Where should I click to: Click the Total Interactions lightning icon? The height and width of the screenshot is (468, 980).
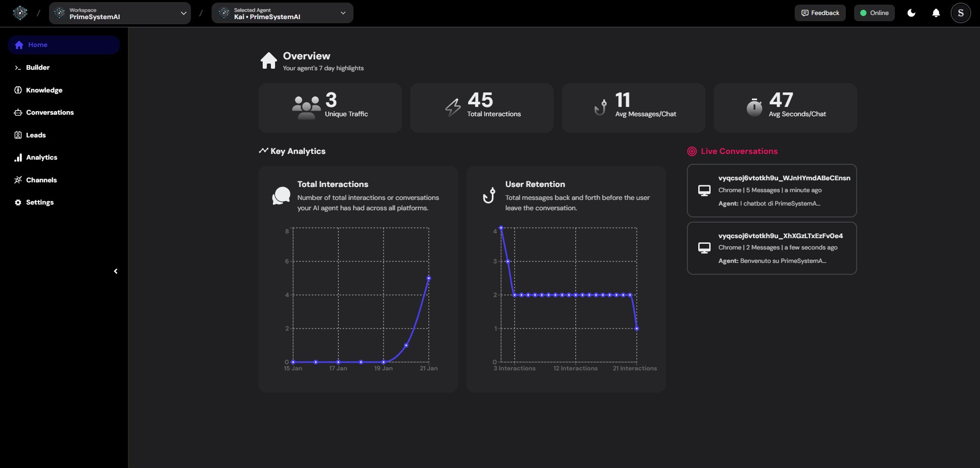pos(453,107)
